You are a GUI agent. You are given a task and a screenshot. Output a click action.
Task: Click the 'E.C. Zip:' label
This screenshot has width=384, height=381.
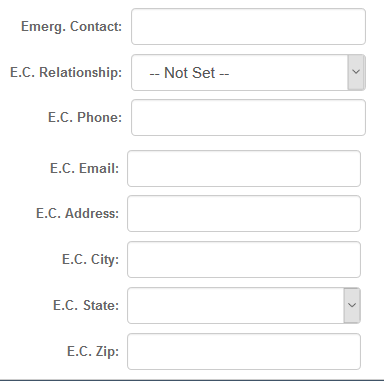point(93,351)
